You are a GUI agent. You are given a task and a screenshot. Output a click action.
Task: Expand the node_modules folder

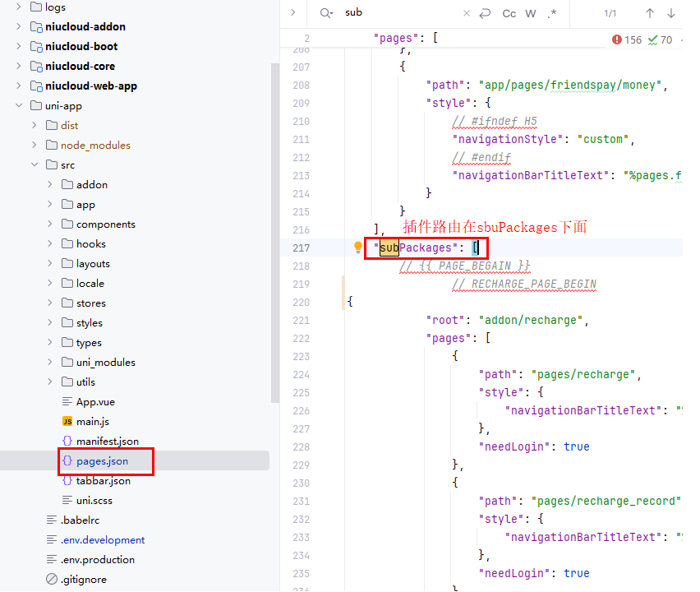tap(34, 146)
